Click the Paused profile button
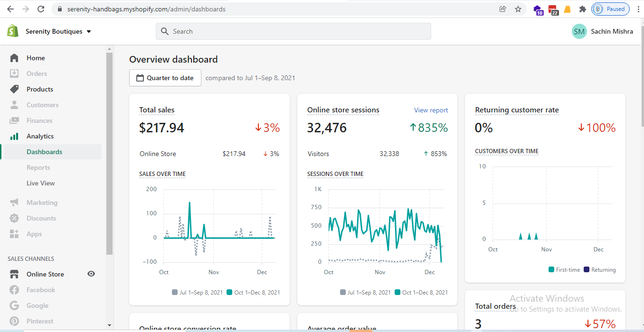The height and width of the screenshot is (332, 644). [x=611, y=9]
